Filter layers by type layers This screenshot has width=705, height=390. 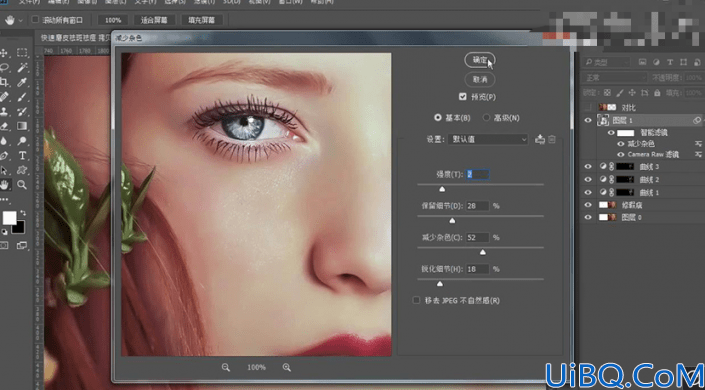point(670,62)
